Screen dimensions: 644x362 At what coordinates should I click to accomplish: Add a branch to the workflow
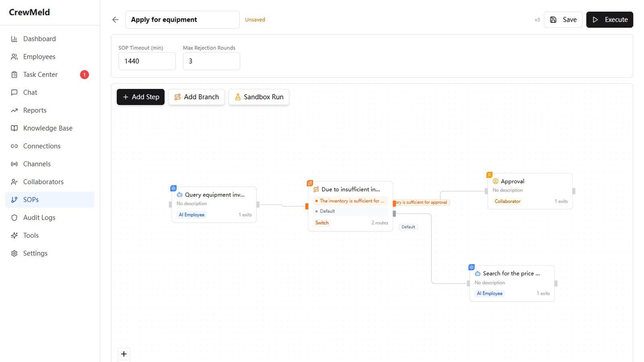[x=196, y=97]
